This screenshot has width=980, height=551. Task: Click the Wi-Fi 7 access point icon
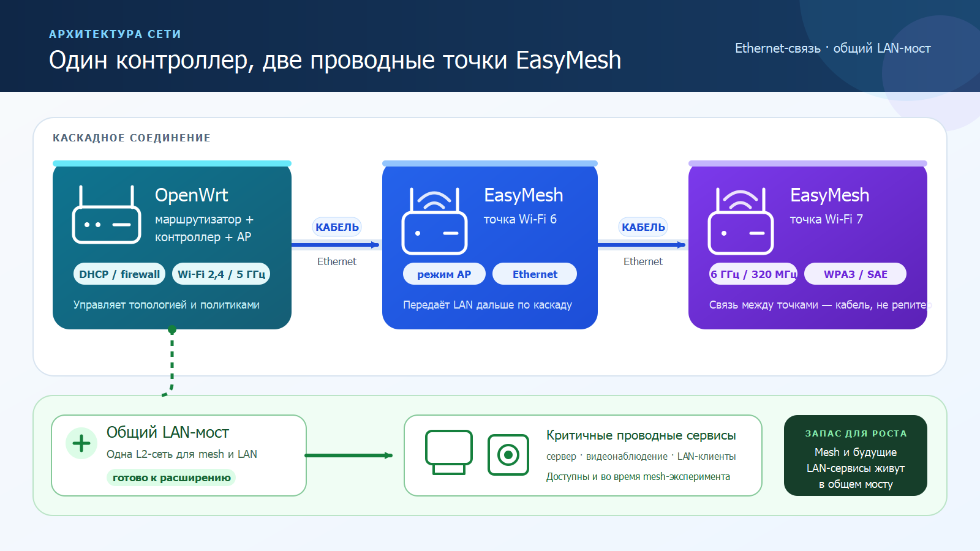(x=741, y=221)
